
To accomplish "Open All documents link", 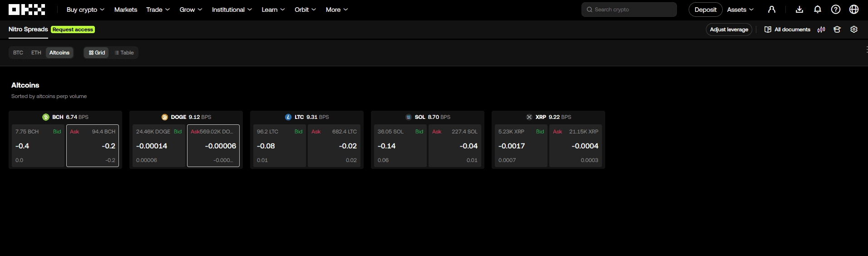I will (788, 30).
